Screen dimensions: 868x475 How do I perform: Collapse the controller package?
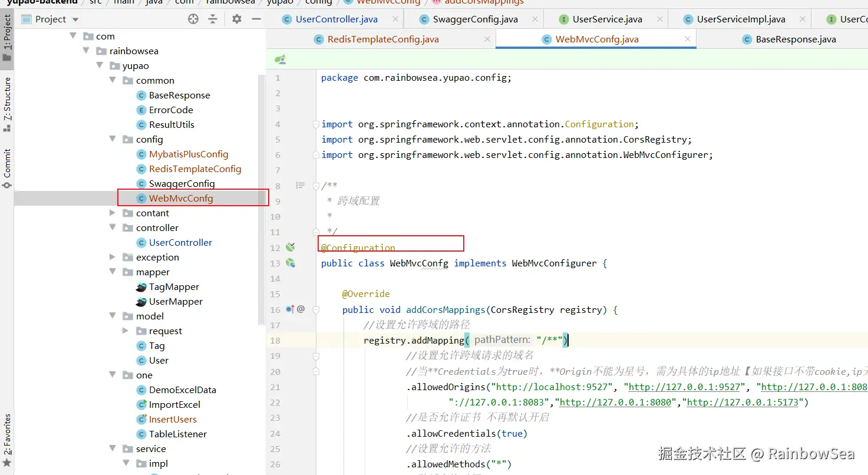(113, 227)
